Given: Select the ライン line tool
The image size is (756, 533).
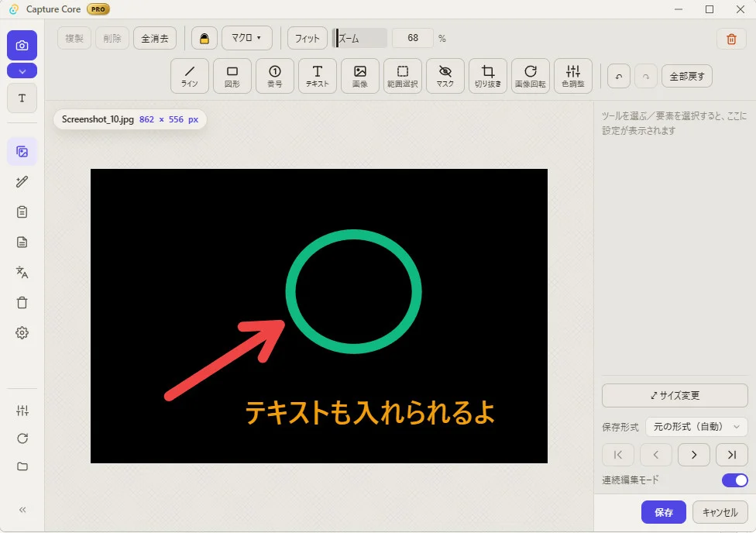Looking at the screenshot, I should click(x=190, y=76).
